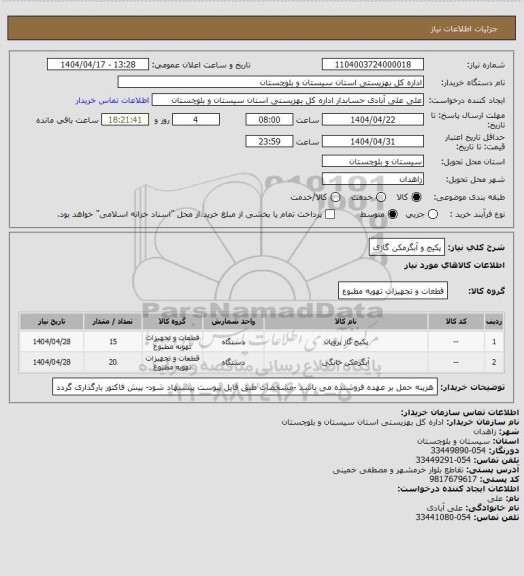This screenshot has height=576, width=524.
Task: Click the تاریخ نیاز column header
Action: (51, 321)
